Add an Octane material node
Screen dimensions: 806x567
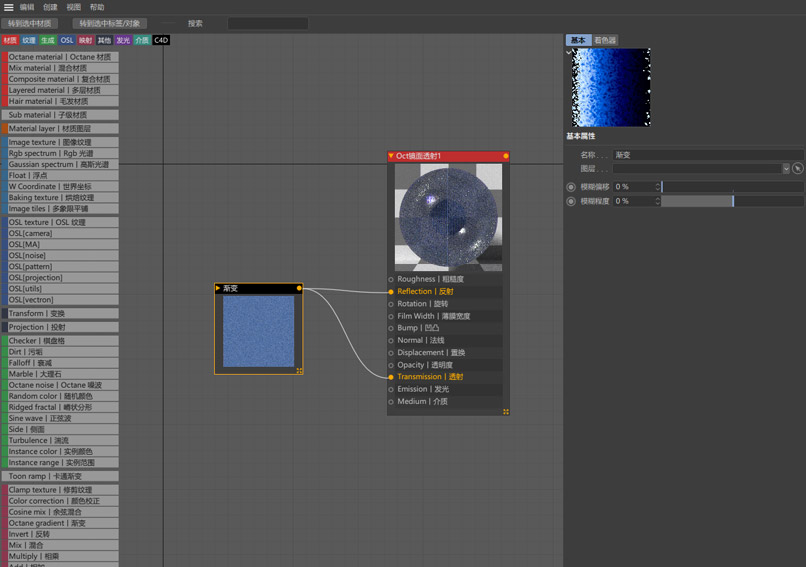point(60,57)
